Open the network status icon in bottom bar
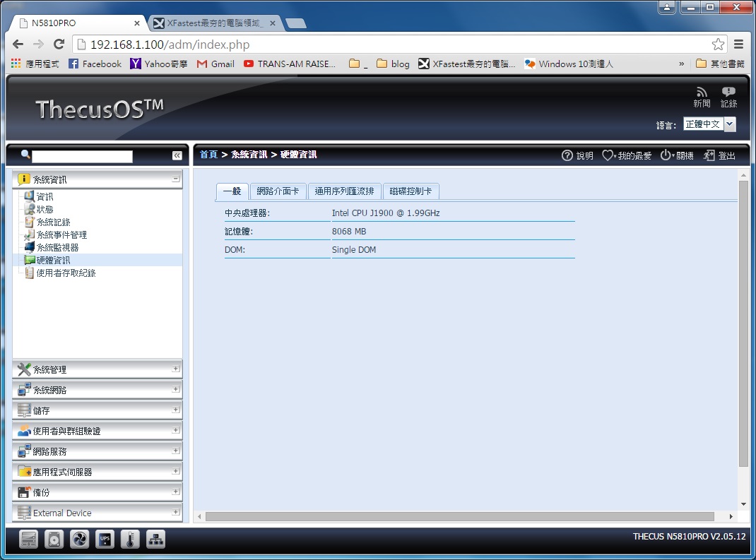This screenshot has width=756, height=560. pos(155,540)
